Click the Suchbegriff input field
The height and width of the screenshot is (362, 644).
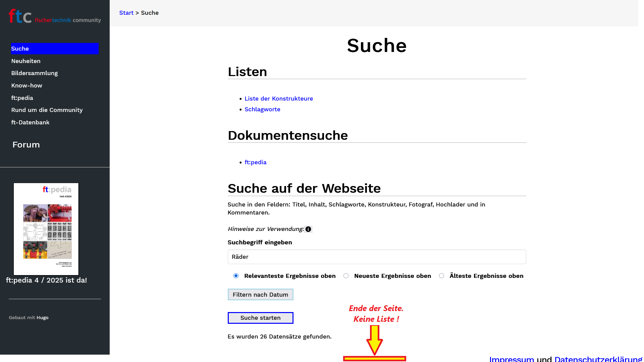pyautogui.click(x=376, y=257)
